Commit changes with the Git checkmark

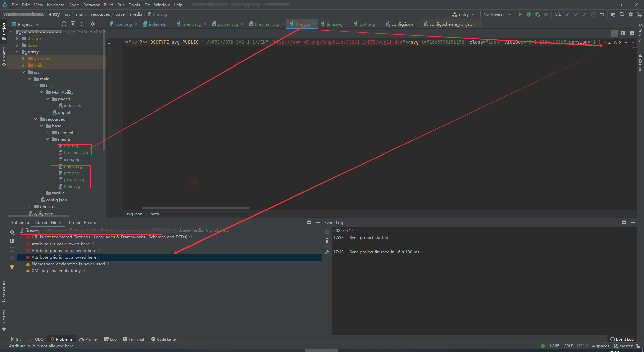point(576,14)
